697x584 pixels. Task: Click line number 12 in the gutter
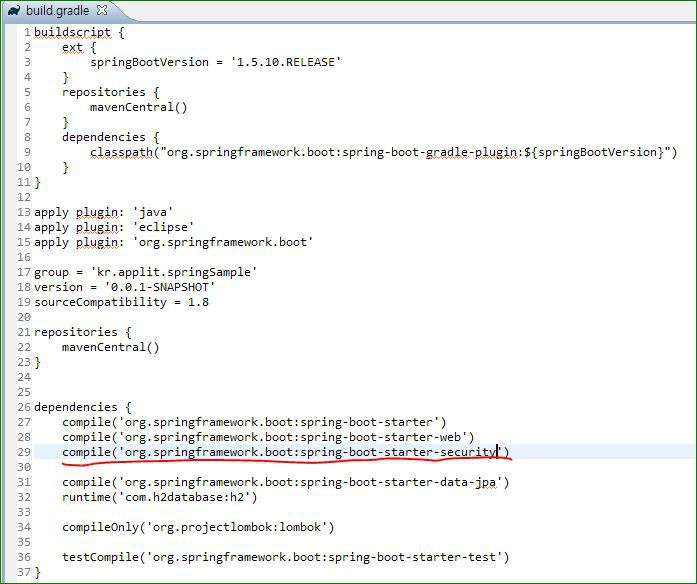[24, 197]
